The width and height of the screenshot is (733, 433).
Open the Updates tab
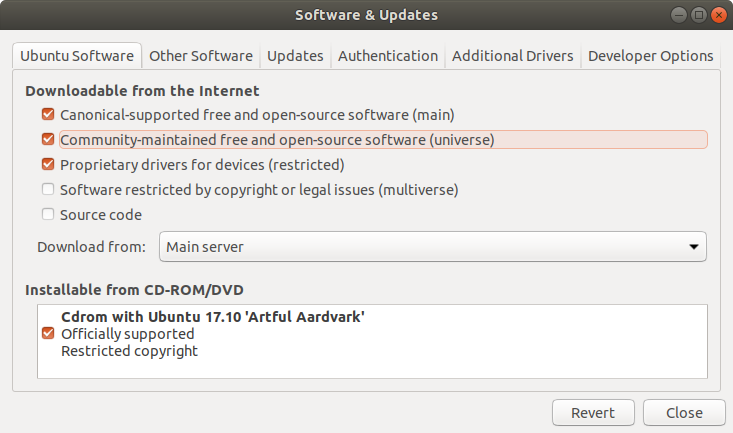coord(295,56)
